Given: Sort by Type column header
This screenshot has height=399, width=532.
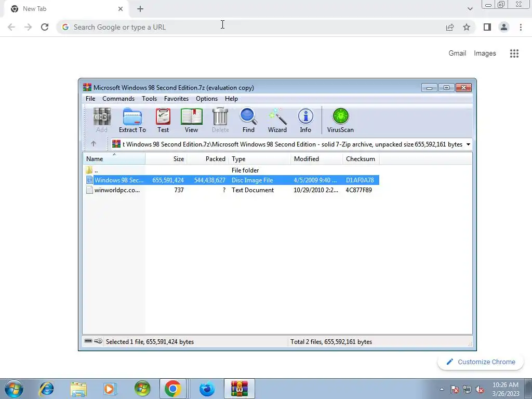Looking at the screenshot, I should pos(260,158).
